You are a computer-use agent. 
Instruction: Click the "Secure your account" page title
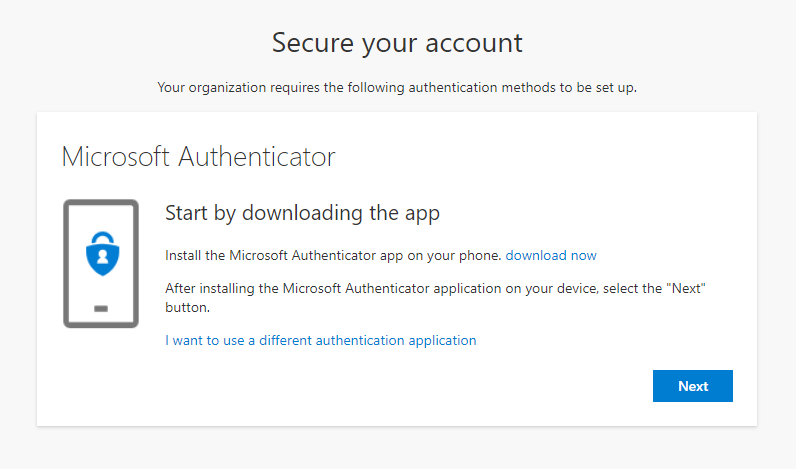click(x=397, y=43)
